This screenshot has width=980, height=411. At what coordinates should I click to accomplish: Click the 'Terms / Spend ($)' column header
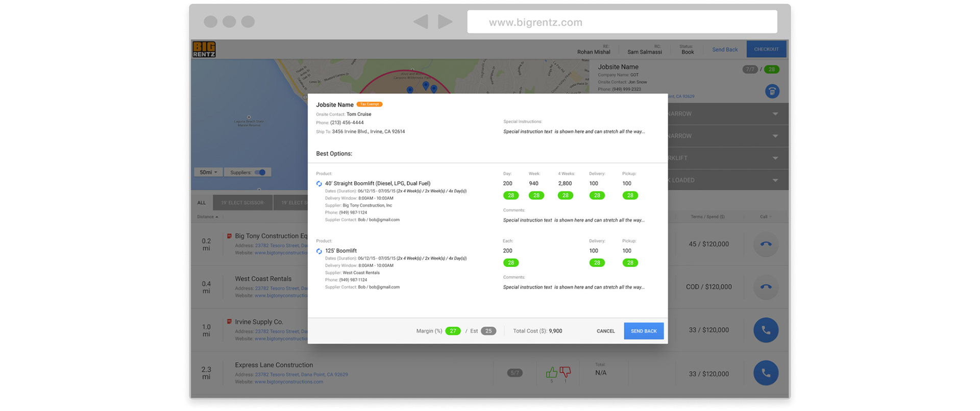(707, 217)
